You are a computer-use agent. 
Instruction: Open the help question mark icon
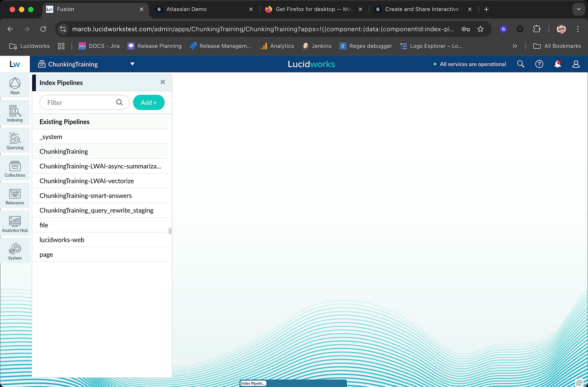(x=539, y=64)
